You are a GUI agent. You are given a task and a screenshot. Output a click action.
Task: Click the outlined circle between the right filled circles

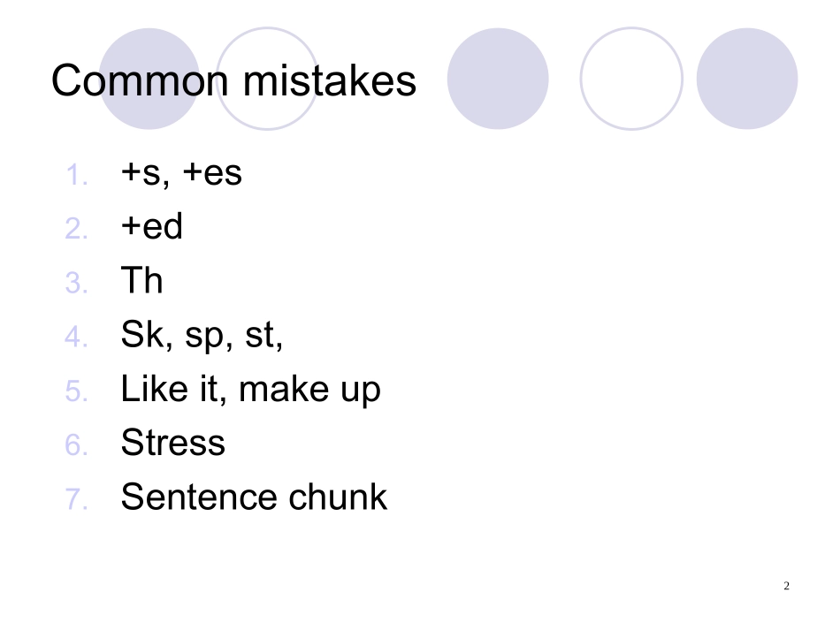[x=631, y=79]
